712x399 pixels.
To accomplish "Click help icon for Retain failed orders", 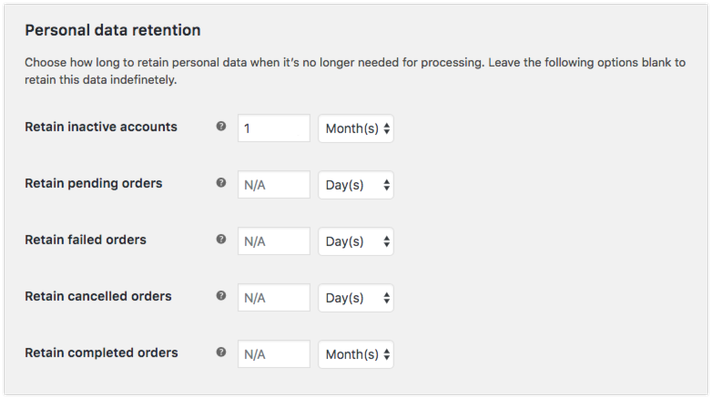I will 221,239.
